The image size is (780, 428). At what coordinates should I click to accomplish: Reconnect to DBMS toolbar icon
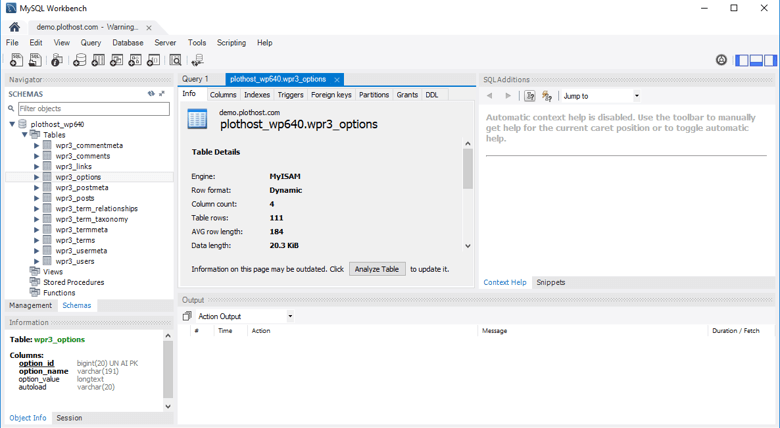click(x=197, y=60)
